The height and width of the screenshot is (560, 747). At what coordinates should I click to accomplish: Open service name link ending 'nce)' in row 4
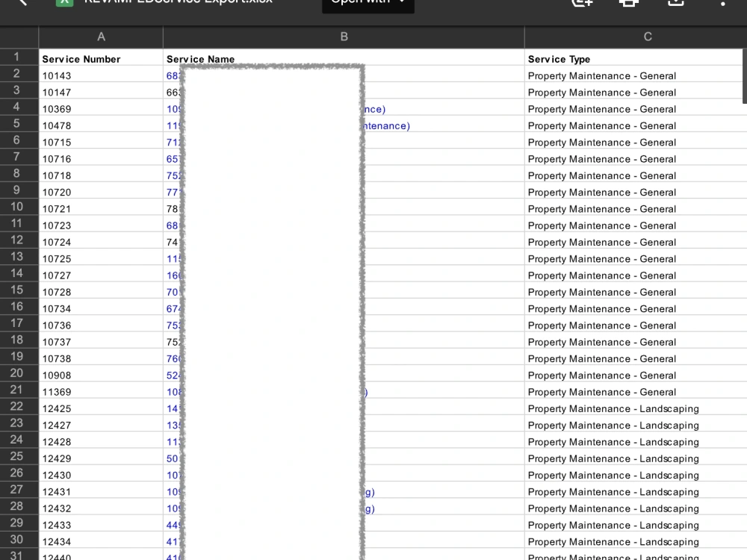click(374, 109)
